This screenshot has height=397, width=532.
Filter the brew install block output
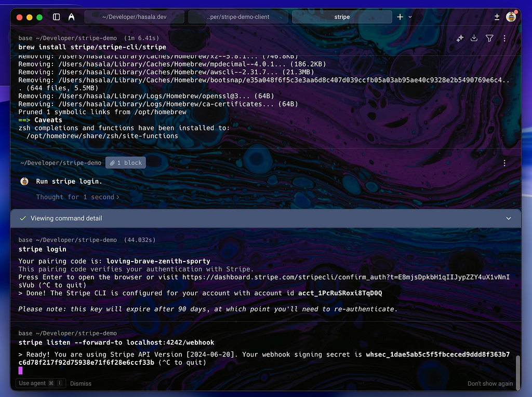(489, 38)
